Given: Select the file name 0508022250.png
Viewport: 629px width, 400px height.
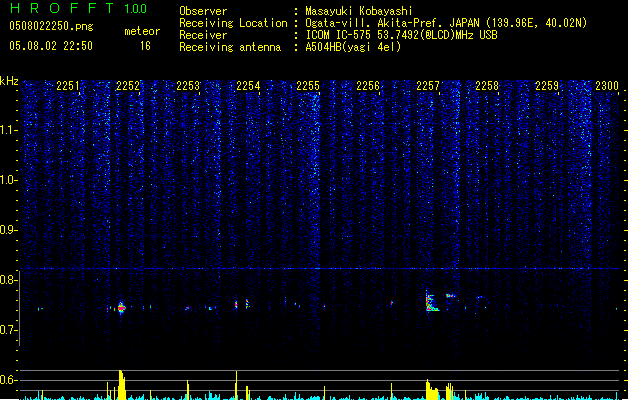Looking at the screenshot, I should tap(51, 26).
